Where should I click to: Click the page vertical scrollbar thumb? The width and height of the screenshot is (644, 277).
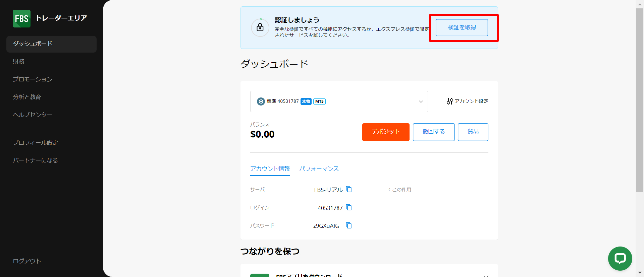tap(640, 100)
